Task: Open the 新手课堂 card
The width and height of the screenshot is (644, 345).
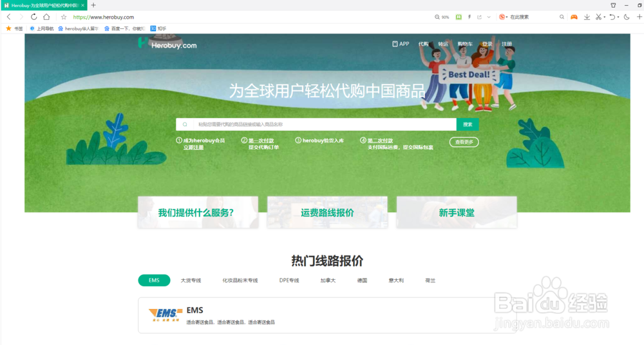Action: pyautogui.click(x=457, y=212)
